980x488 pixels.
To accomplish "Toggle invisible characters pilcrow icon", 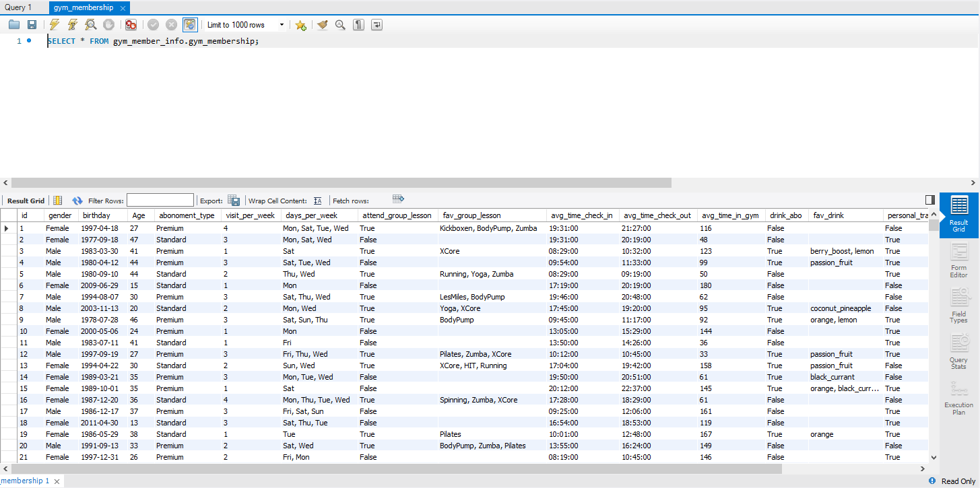I will pyautogui.click(x=359, y=25).
